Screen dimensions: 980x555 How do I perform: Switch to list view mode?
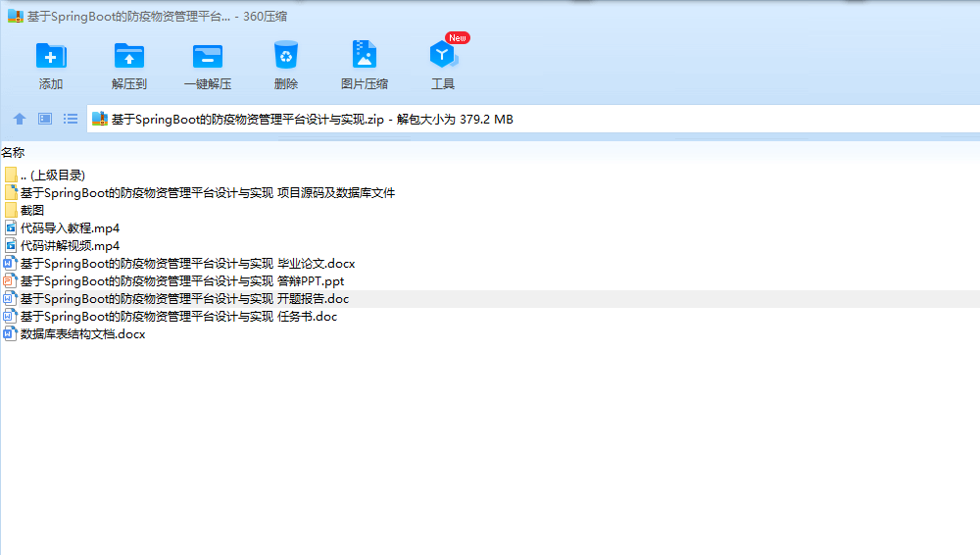click(71, 119)
